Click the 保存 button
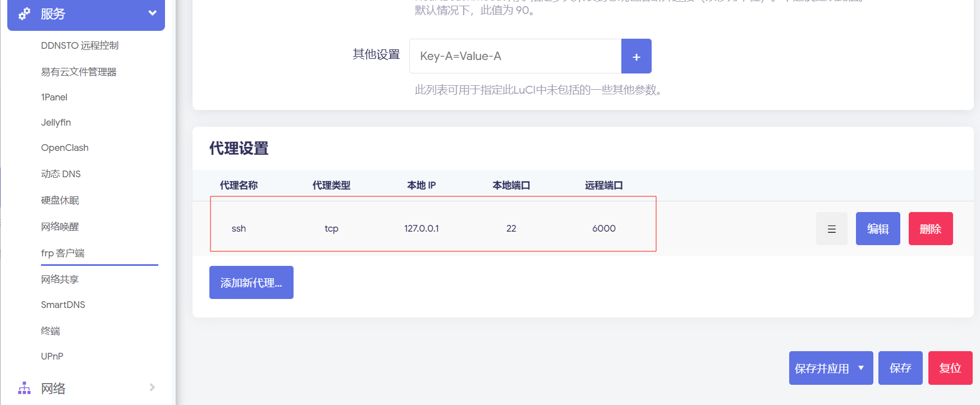Viewport: 980px width, 405px height. [x=900, y=368]
